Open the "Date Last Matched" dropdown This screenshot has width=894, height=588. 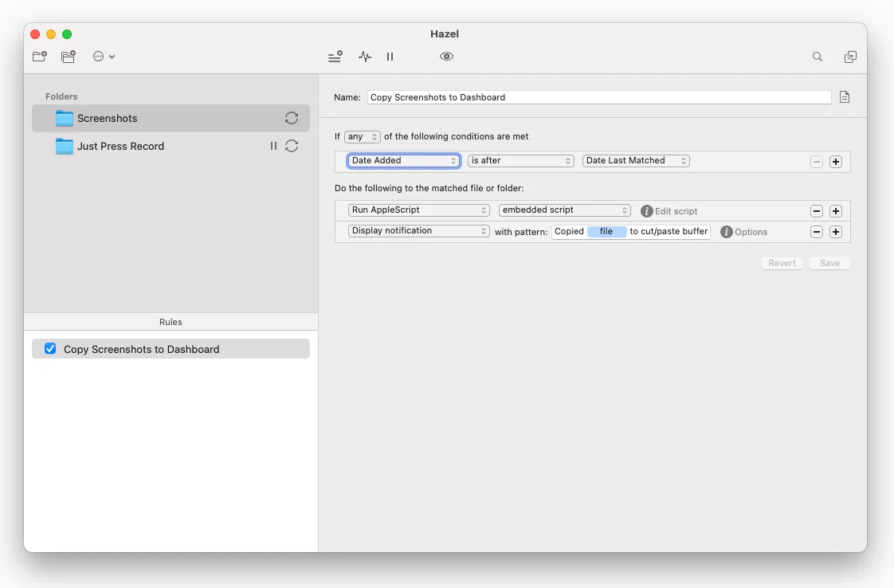[x=636, y=160]
